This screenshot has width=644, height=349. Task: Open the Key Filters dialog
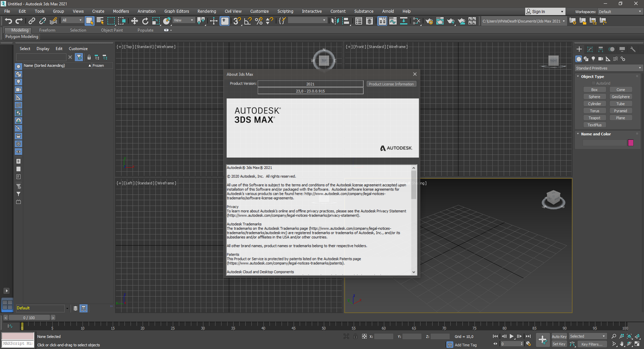coord(591,344)
